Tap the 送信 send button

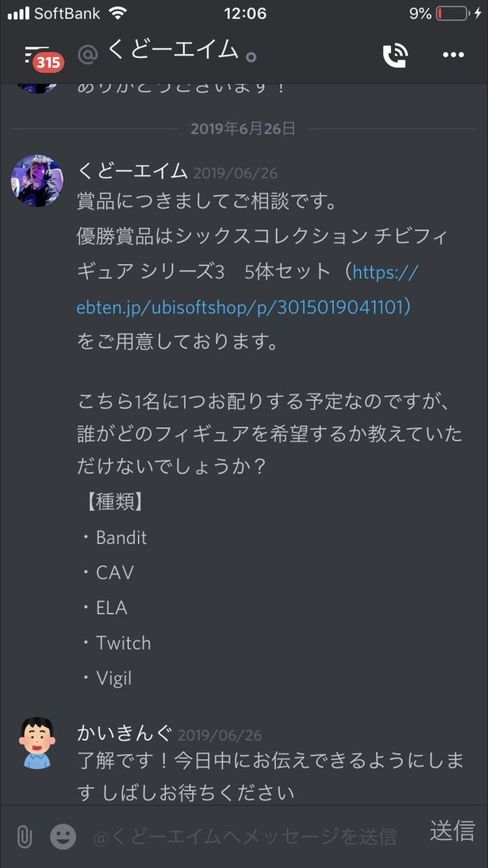click(x=453, y=831)
